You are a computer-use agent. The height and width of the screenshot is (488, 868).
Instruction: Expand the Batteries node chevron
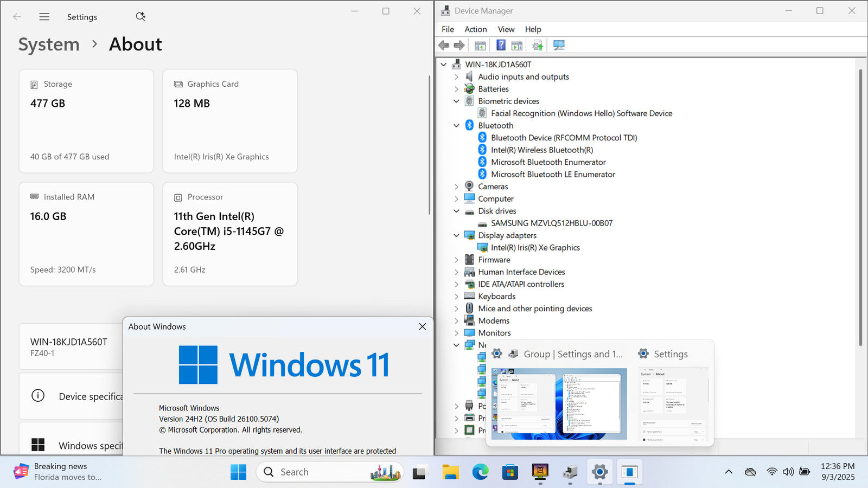[x=457, y=89]
